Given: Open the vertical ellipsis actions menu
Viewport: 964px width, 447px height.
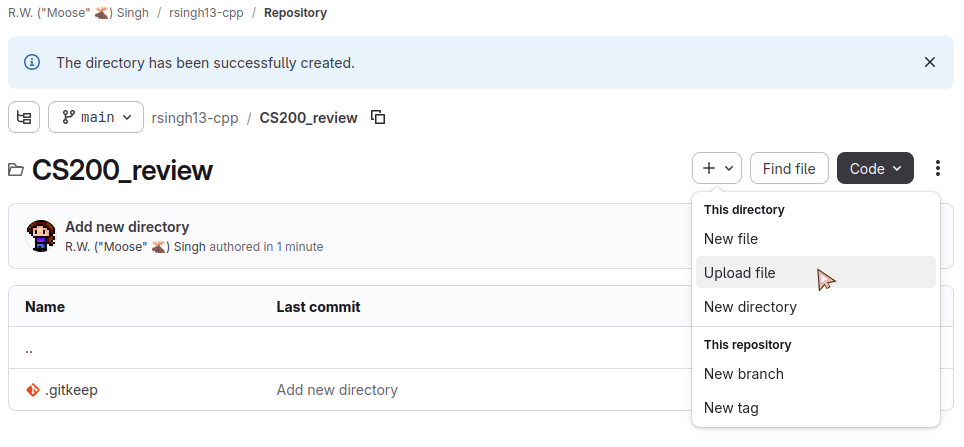Looking at the screenshot, I should tap(938, 168).
